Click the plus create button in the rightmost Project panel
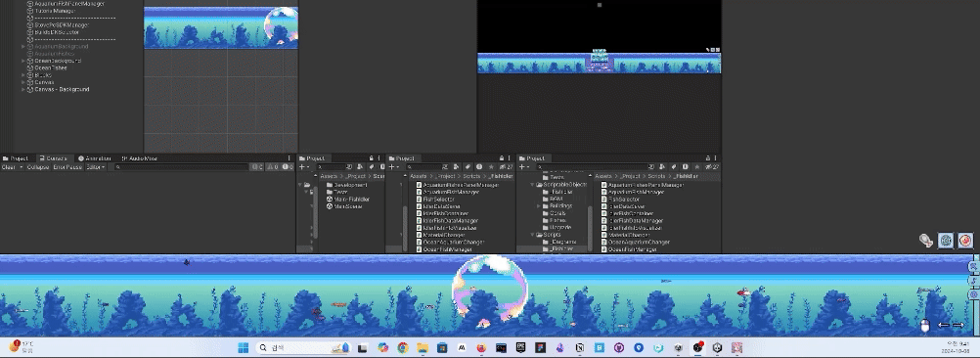The image size is (980, 358). (522, 167)
